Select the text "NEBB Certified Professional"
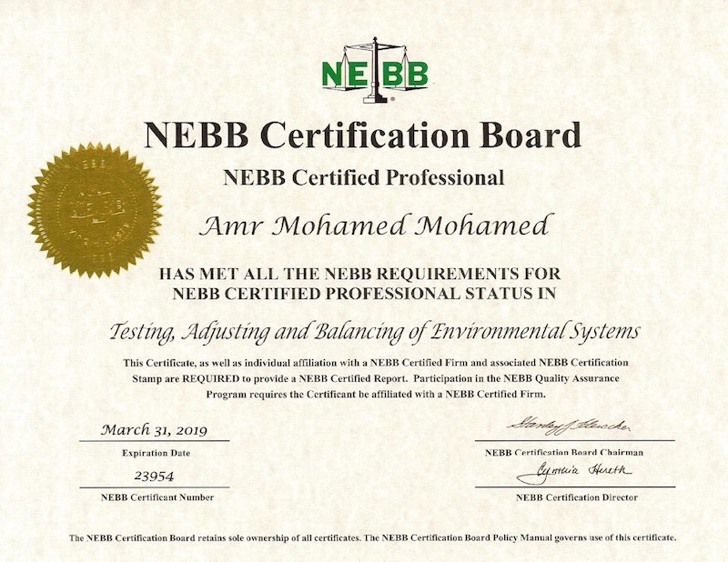 363,177
